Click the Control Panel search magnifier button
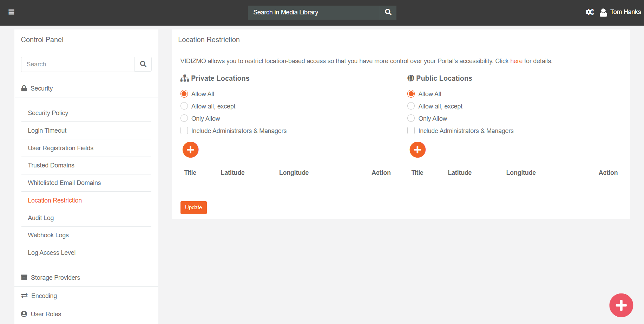The height and width of the screenshot is (324, 644). (143, 64)
